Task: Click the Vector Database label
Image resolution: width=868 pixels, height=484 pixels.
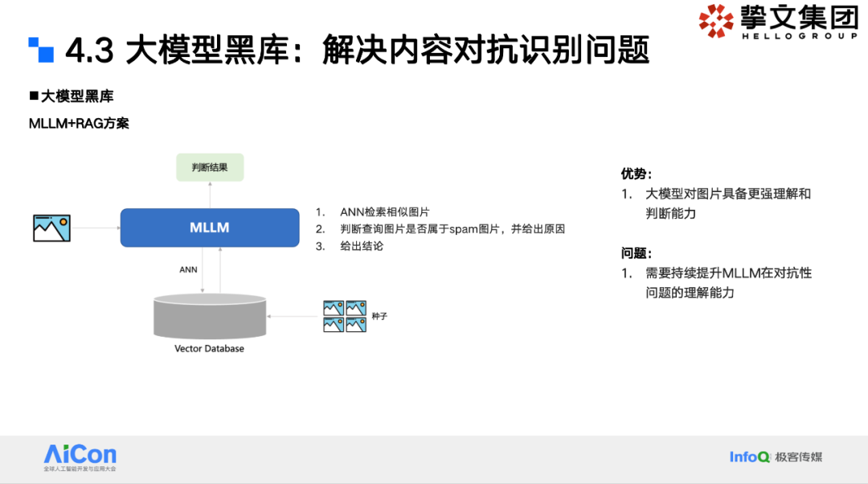Action: [x=209, y=348]
